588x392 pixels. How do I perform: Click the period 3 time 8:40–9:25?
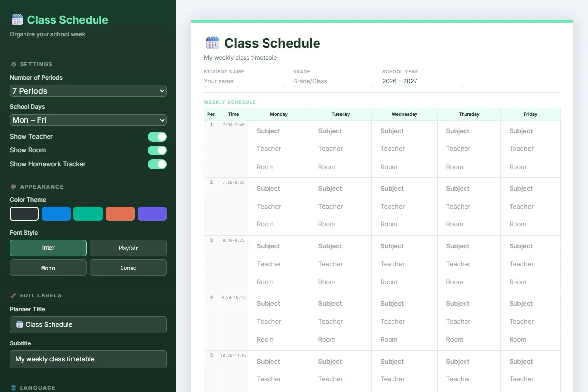click(233, 240)
